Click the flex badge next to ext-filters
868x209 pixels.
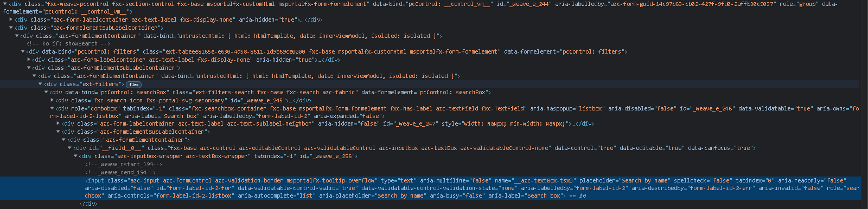click(134, 84)
